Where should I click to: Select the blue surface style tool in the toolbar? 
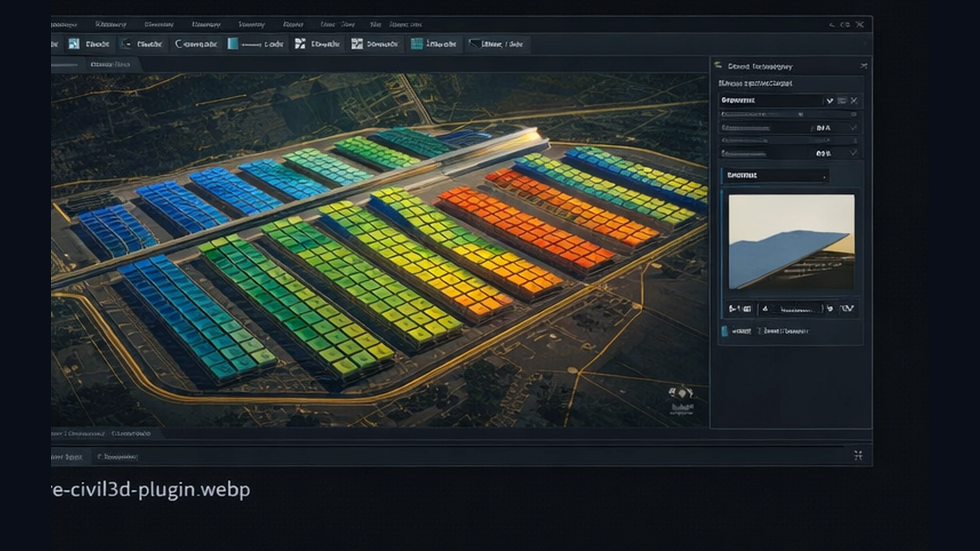tap(232, 44)
